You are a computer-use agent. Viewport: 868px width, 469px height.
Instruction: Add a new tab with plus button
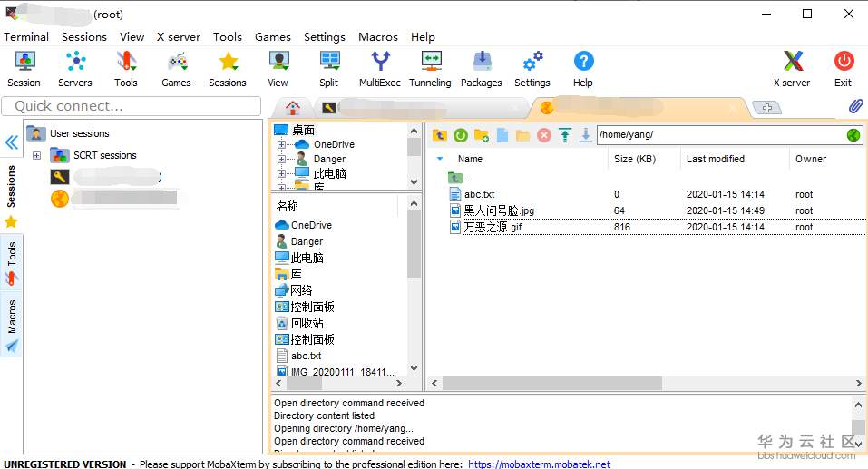[x=766, y=108]
